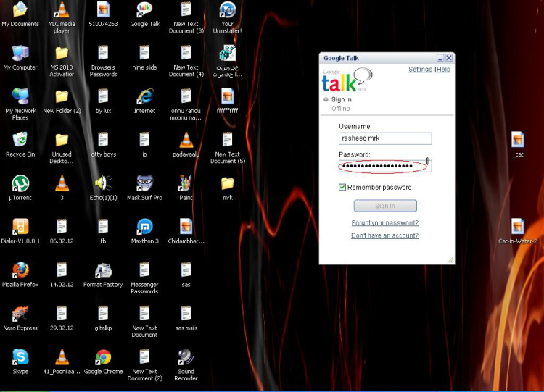Minimize the Google Talk window

440,58
